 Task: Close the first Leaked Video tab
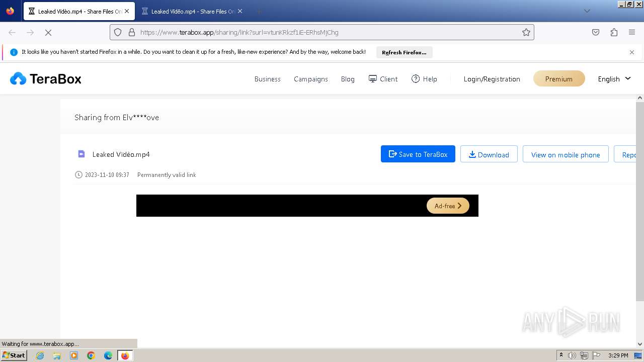coord(126,11)
